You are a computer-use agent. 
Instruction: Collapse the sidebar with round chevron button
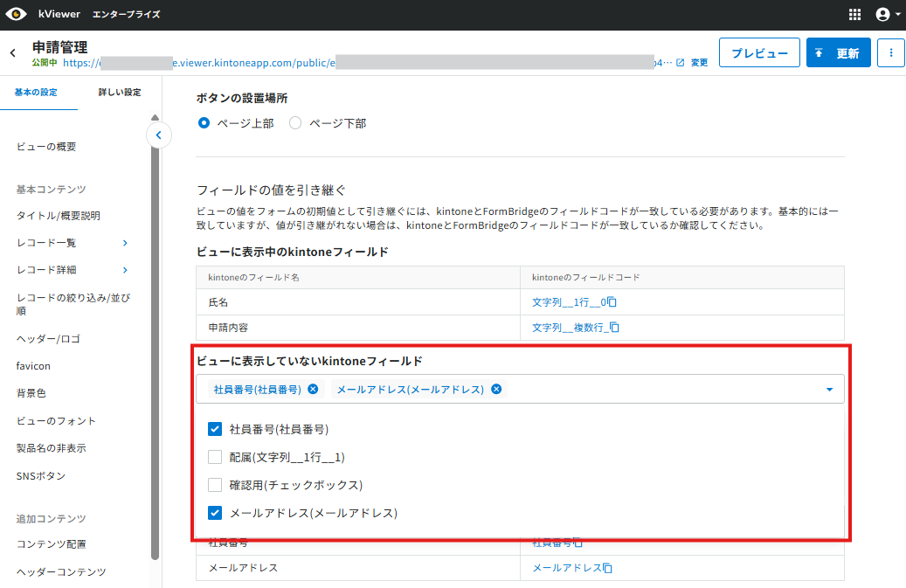pyautogui.click(x=158, y=135)
